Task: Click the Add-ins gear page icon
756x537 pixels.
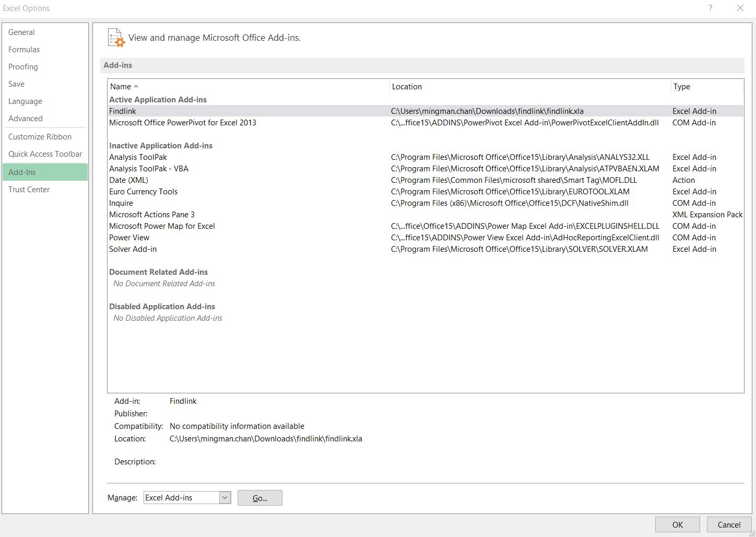Action: click(x=116, y=38)
